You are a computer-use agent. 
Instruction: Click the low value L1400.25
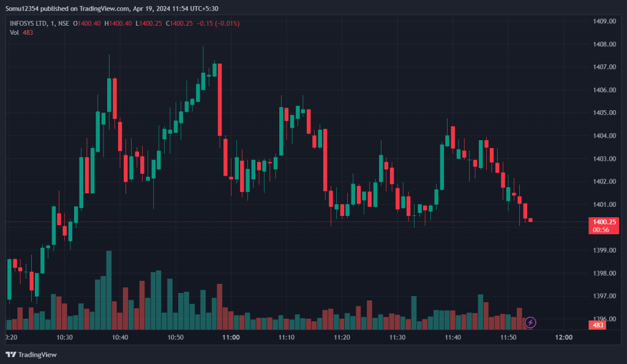point(149,24)
